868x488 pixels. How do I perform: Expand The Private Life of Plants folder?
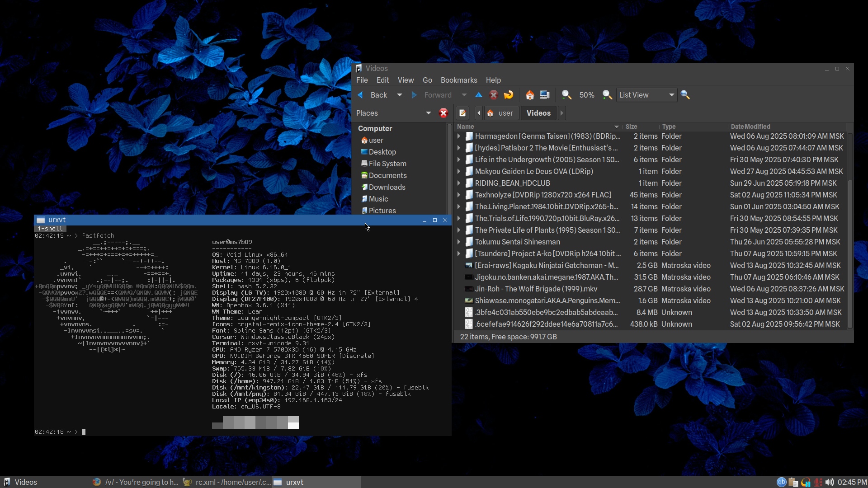(458, 230)
